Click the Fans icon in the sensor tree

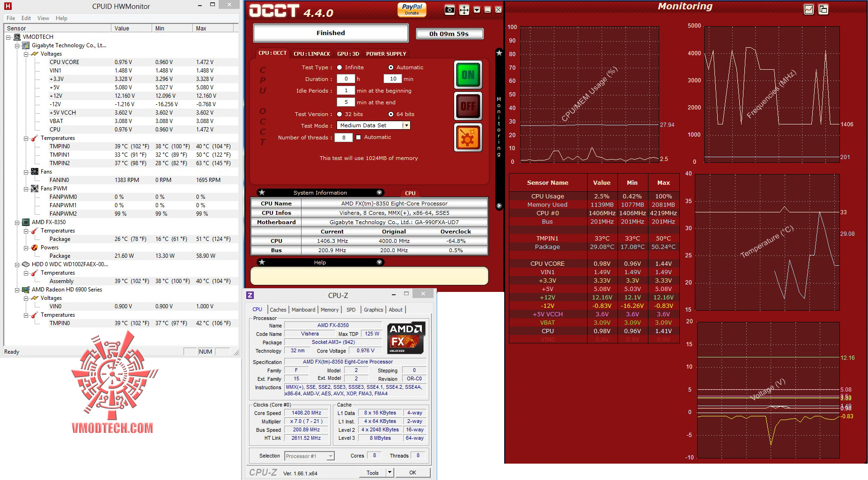[x=35, y=172]
